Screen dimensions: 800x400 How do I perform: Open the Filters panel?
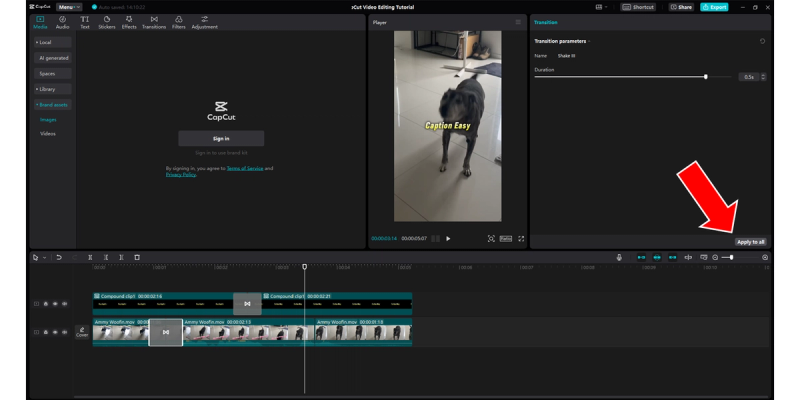click(178, 22)
